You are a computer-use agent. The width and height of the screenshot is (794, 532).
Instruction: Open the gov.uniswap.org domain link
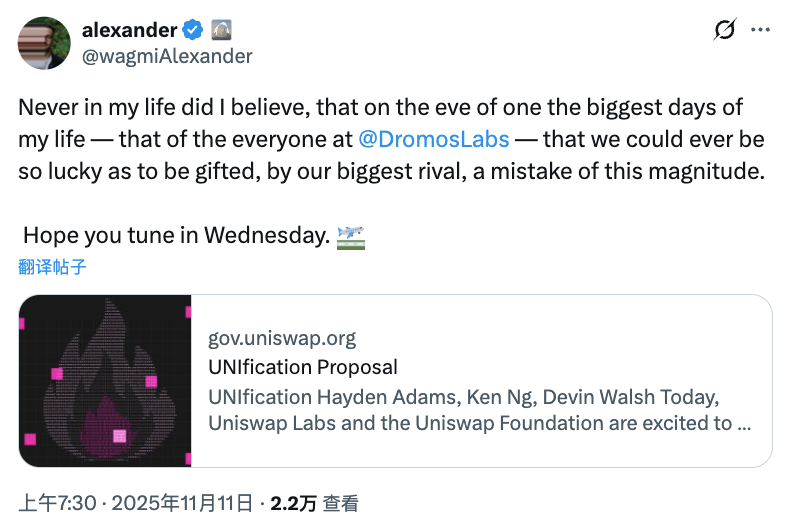282,338
